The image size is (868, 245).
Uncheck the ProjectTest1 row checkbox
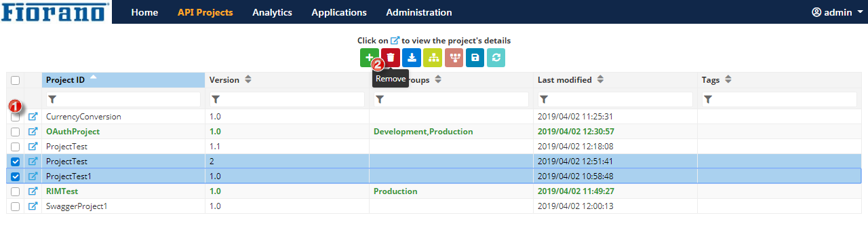point(15,176)
